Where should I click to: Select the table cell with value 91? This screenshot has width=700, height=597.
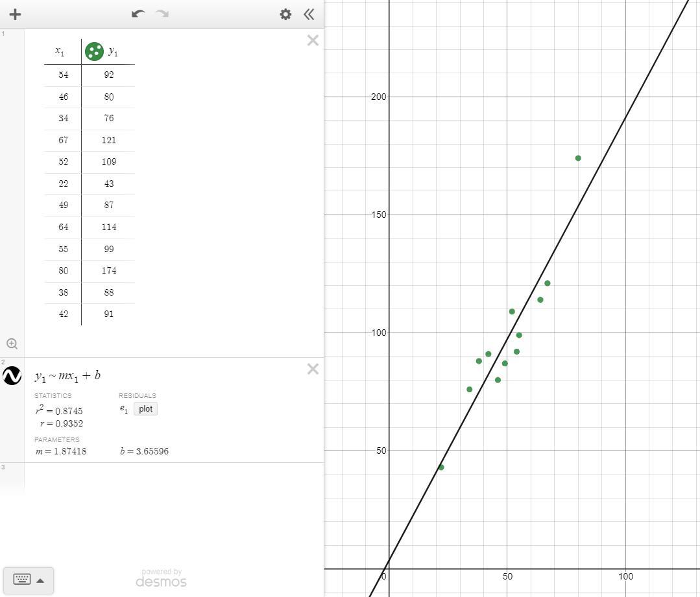(x=108, y=314)
